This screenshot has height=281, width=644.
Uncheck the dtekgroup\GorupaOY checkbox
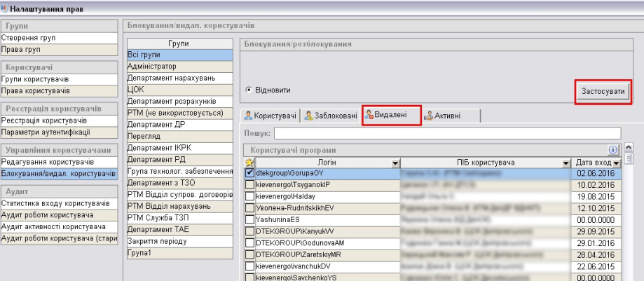[x=249, y=173]
